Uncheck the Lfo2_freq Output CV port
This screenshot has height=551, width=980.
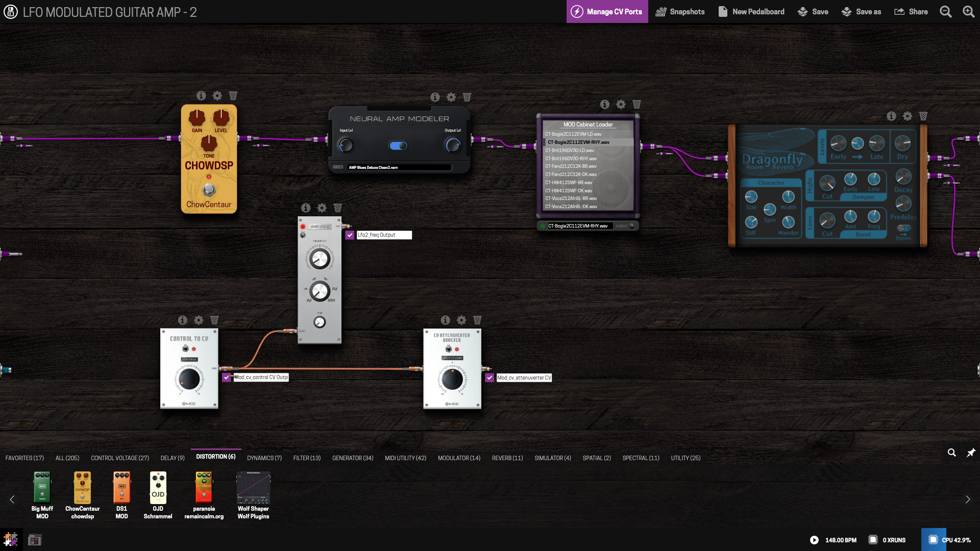click(350, 235)
